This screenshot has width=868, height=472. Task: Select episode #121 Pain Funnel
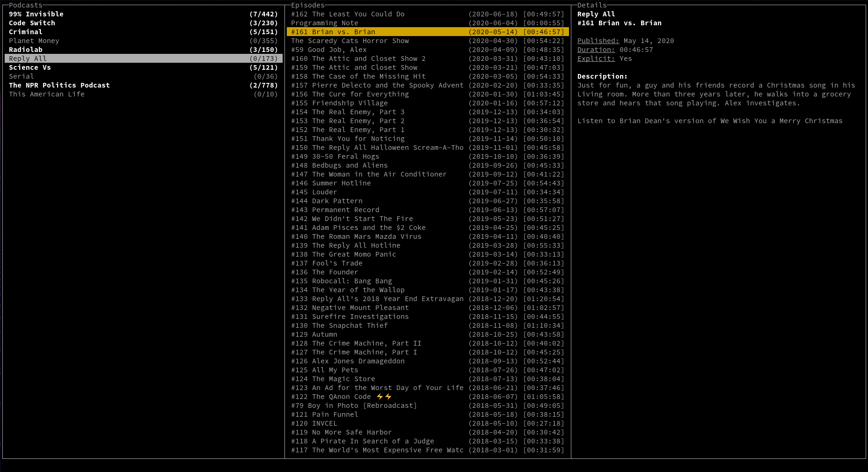pos(428,414)
